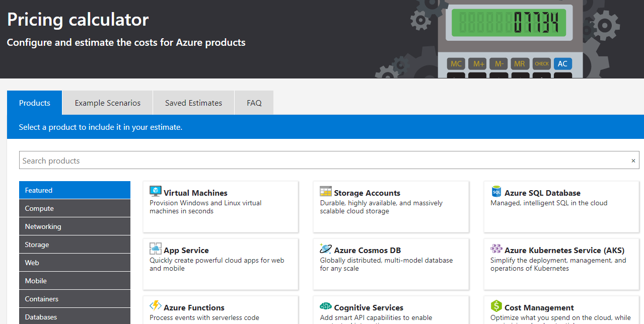Open the Containers category

pyautogui.click(x=75, y=299)
